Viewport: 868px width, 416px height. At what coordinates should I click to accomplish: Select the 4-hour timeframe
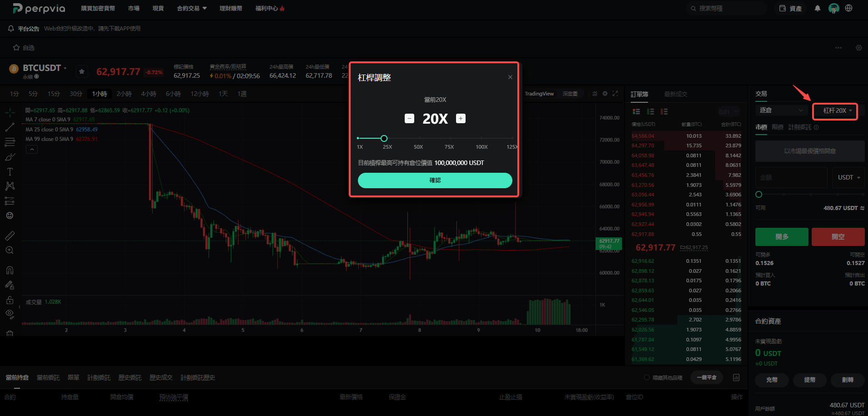pos(149,94)
